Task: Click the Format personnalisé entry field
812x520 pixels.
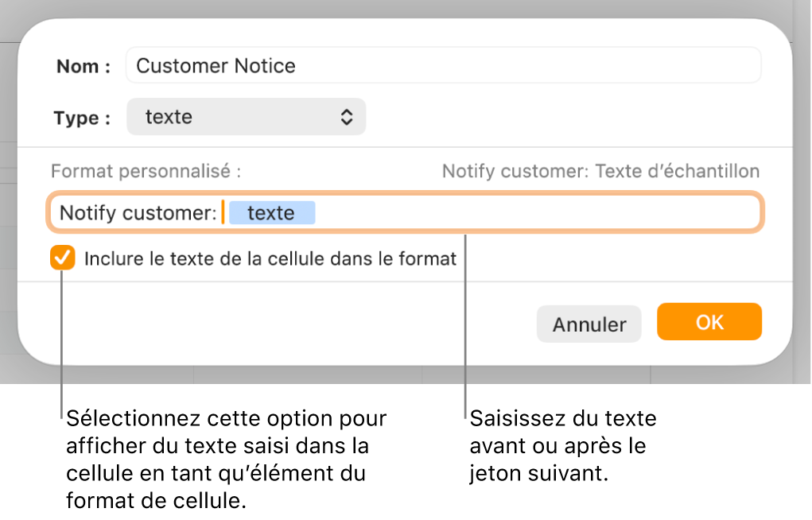Action: 477,212
